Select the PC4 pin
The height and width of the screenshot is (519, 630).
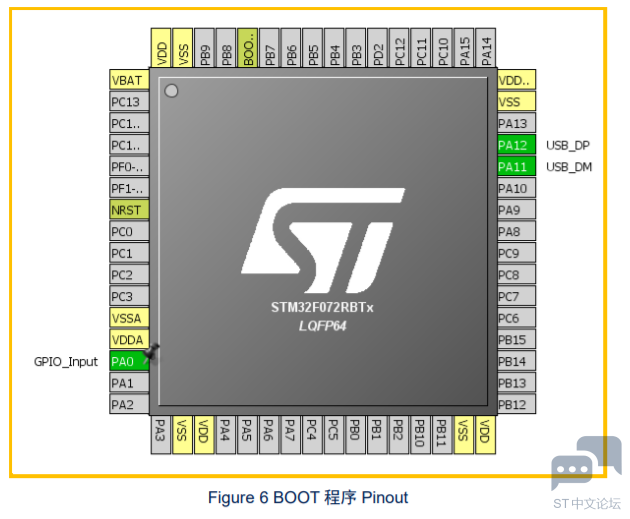(313, 435)
